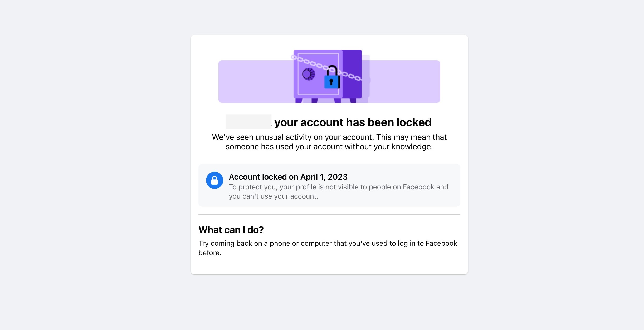The width and height of the screenshot is (644, 330).
Task: Click the blue lock icon beside Account locked
Action: (x=214, y=180)
